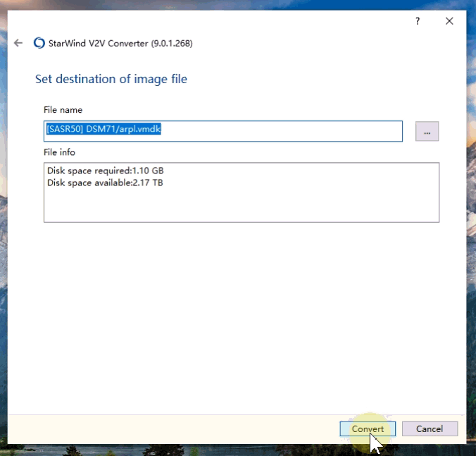
Task: Go back using the left arrow icon
Action: [18, 43]
